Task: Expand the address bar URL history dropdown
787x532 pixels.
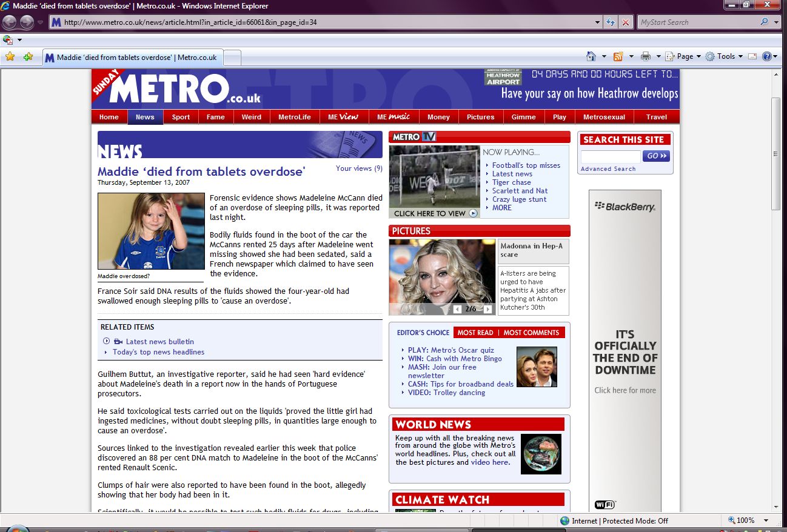Action: pyautogui.click(x=598, y=22)
